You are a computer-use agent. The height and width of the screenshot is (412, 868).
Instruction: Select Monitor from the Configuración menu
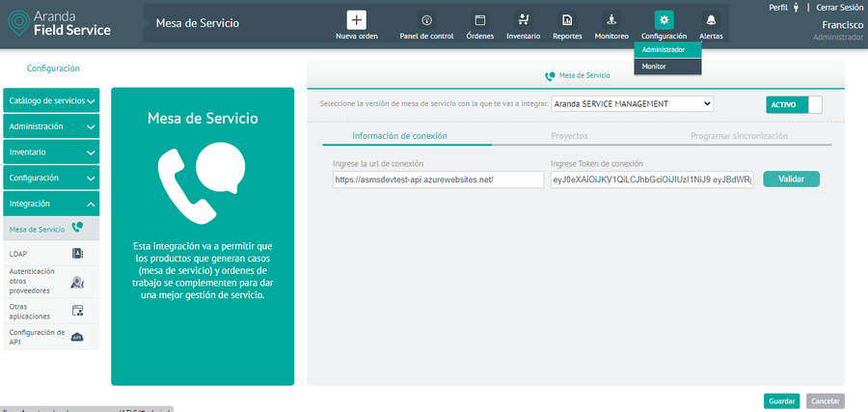pyautogui.click(x=667, y=67)
